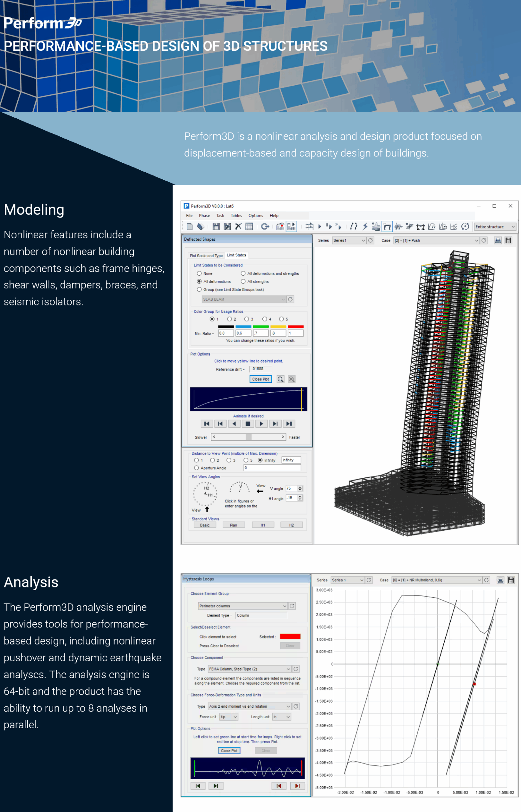Click the scissors delete icon in toolbar
Viewport: 521px width, 812px height.
pyautogui.click(x=239, y=226)
